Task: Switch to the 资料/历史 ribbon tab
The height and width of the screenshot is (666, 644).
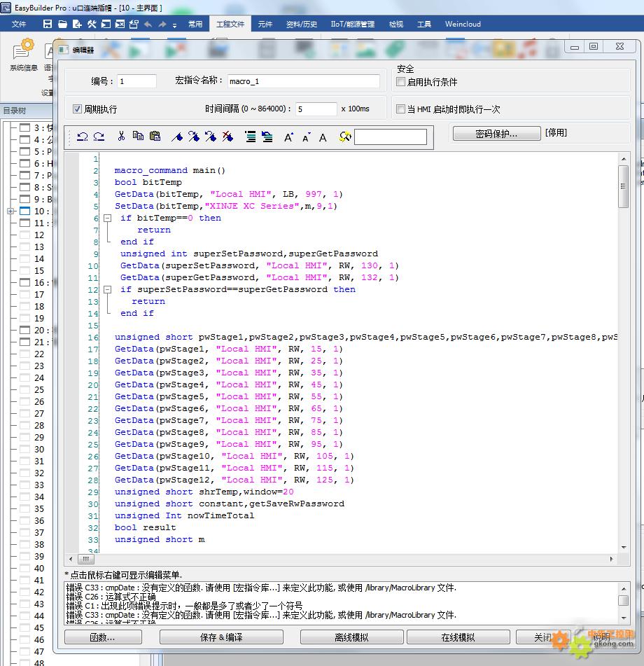Action: click(x=302, y=25)
